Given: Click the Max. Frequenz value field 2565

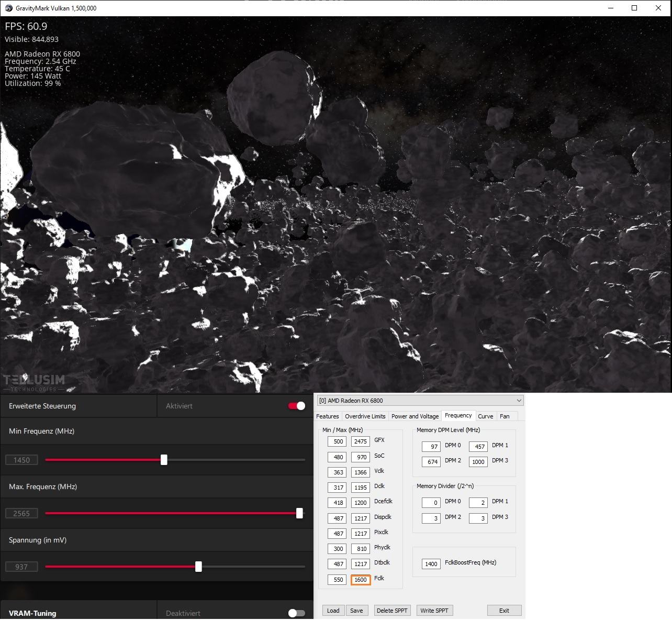Looking at the screenshot, I should tap(21, 513).
